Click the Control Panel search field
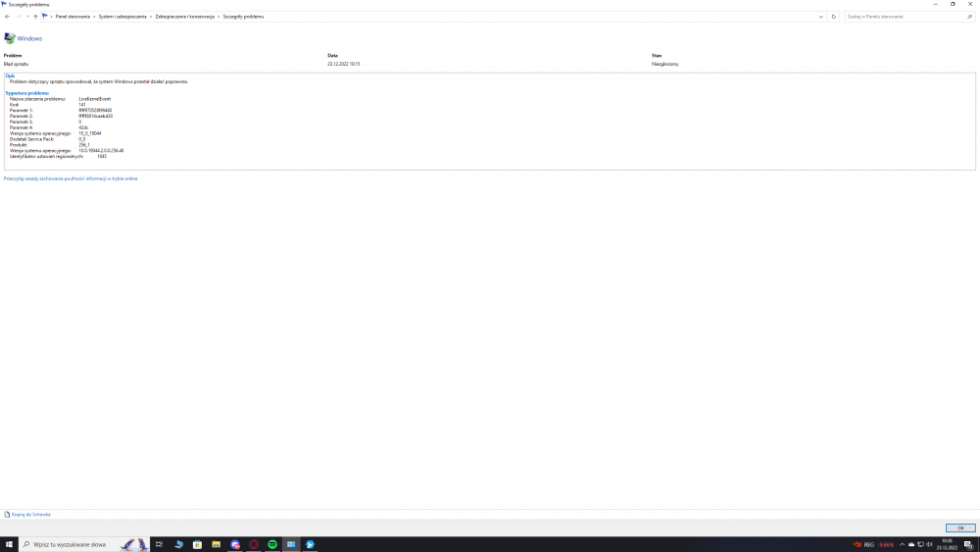980x552 pixels. pyautogui.click(x=900, y=17)
